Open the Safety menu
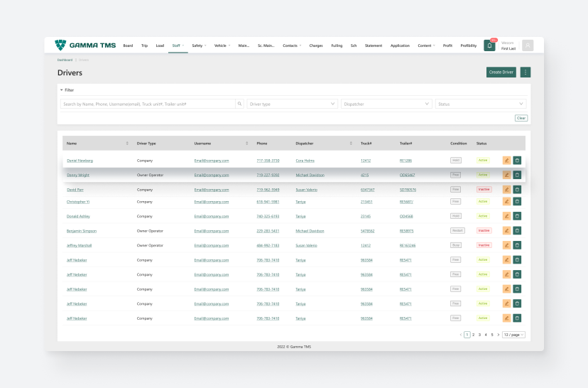588x388 pixels. click(x=198, y=45)
